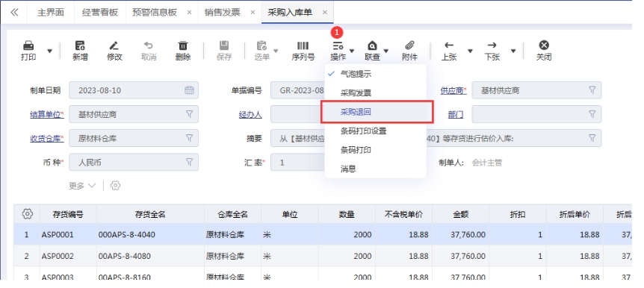Select row 2 ASP0002 in the table
Image resolution: width=644 pixels, height=288 pixels.
[323, 256]
